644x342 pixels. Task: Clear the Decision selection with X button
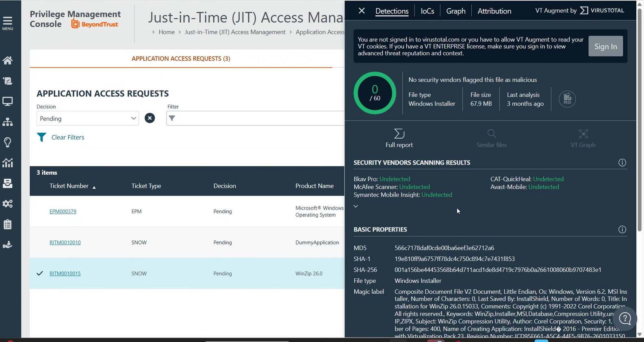coord(150,118)
